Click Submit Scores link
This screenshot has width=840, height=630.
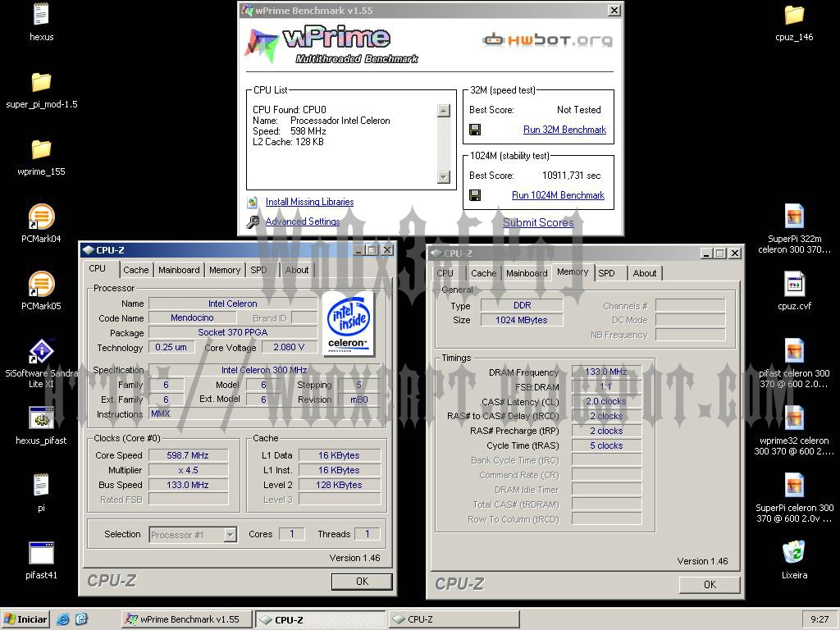(x=538, y=222)
